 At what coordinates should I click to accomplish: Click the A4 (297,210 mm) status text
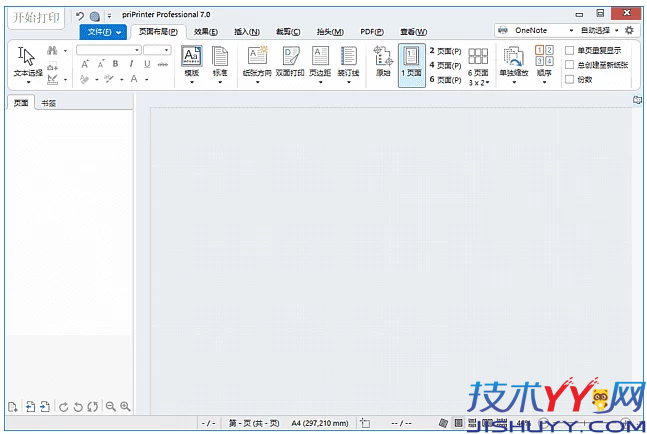click(x=320, y=423)
